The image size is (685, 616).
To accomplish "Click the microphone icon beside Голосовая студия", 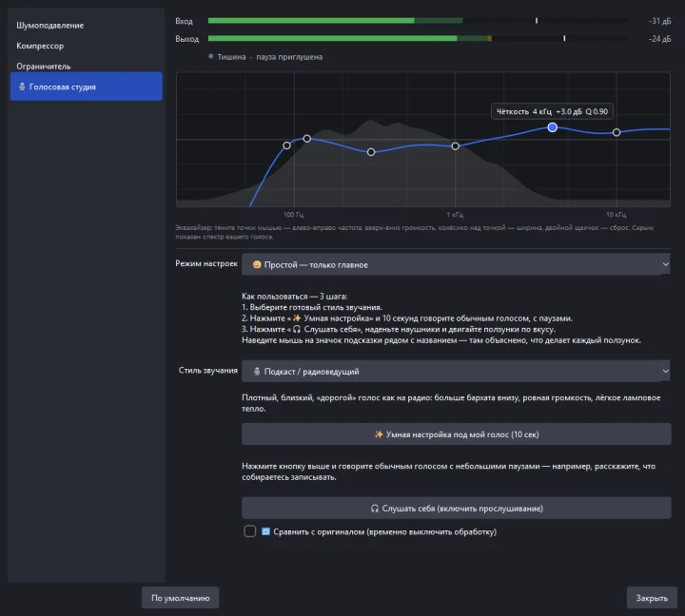I will 22,87.
